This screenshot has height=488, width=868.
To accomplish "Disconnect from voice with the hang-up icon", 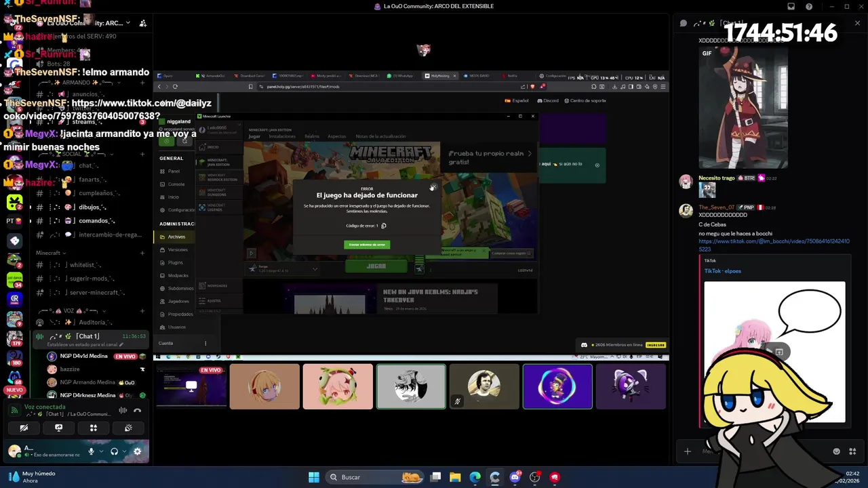I will [x=138, y=410].
